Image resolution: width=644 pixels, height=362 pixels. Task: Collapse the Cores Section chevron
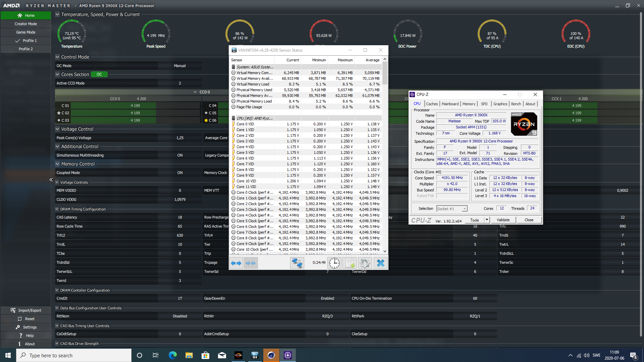(57, 74)
